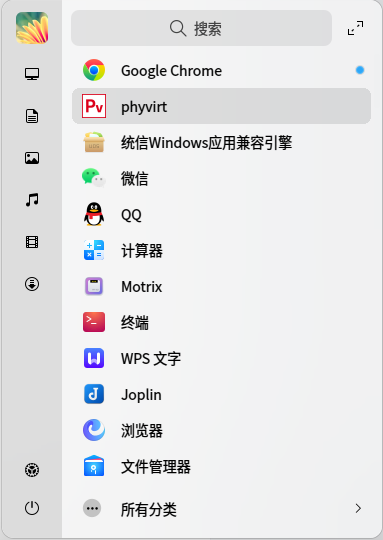Open 统信Windows应用兼容引擎 package icon
The width and height of the screenshot is (383, 540).
[x=94, y=142]
